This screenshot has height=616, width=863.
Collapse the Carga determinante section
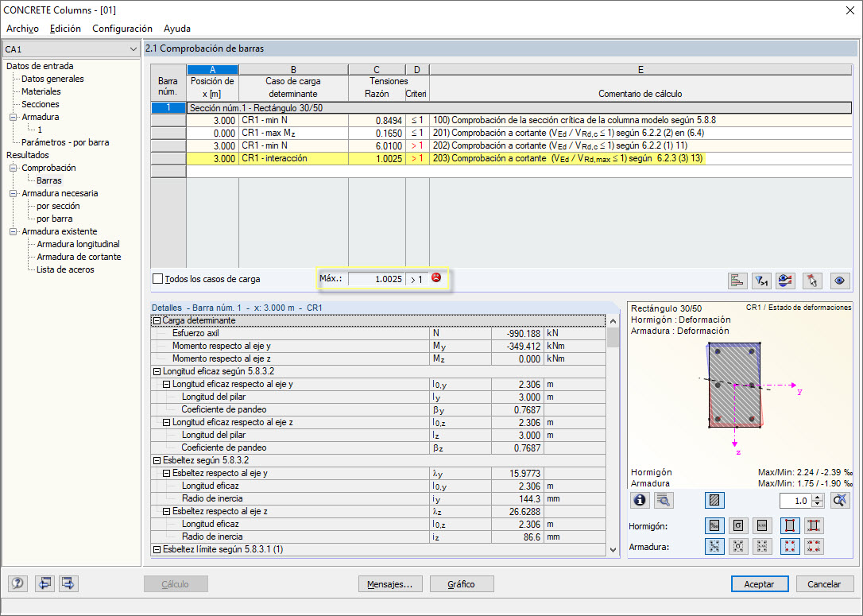pyautogui.click(x=159, y=320)
